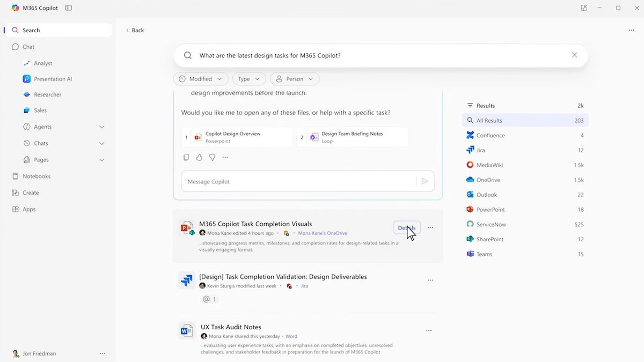Open the Analyst agent
The height and width of the screenshot is (362, 644).
(43, 63)
